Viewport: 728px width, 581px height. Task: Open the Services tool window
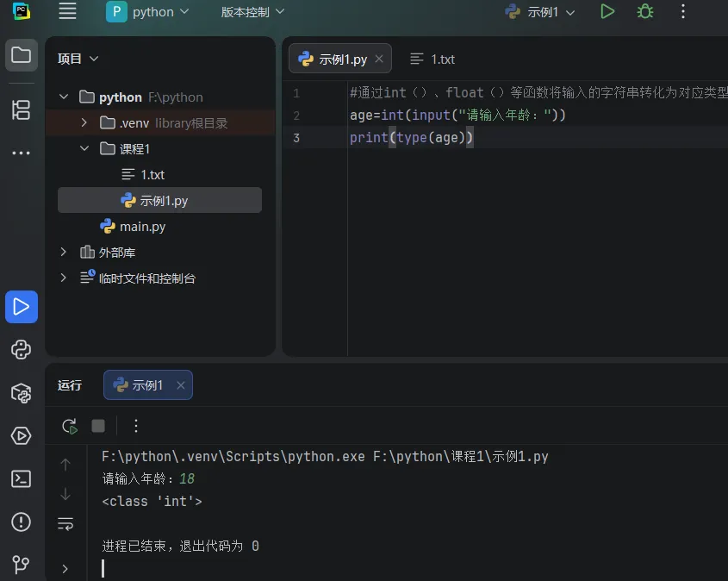[x=22, y=435]
